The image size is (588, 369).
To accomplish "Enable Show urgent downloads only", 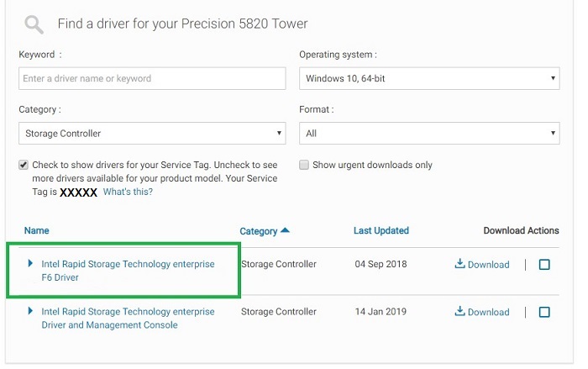I will [x=304, y=166].
